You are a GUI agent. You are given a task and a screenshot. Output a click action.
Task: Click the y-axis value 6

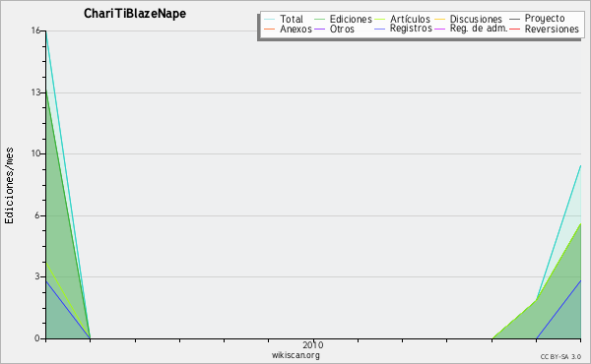[37, 215]
